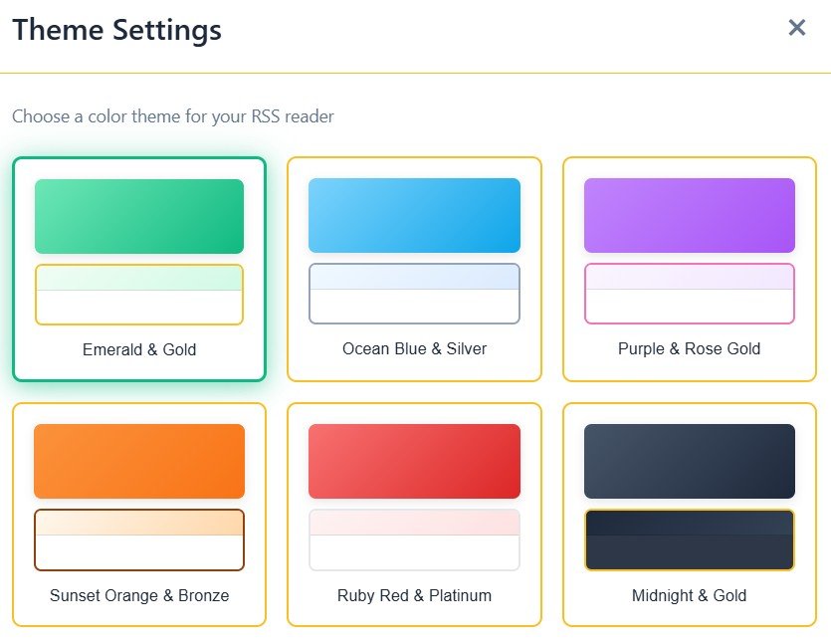This screenshot has height=644, width=831.
Task: Click the Theme Settings heading
Action: point(116,30)
